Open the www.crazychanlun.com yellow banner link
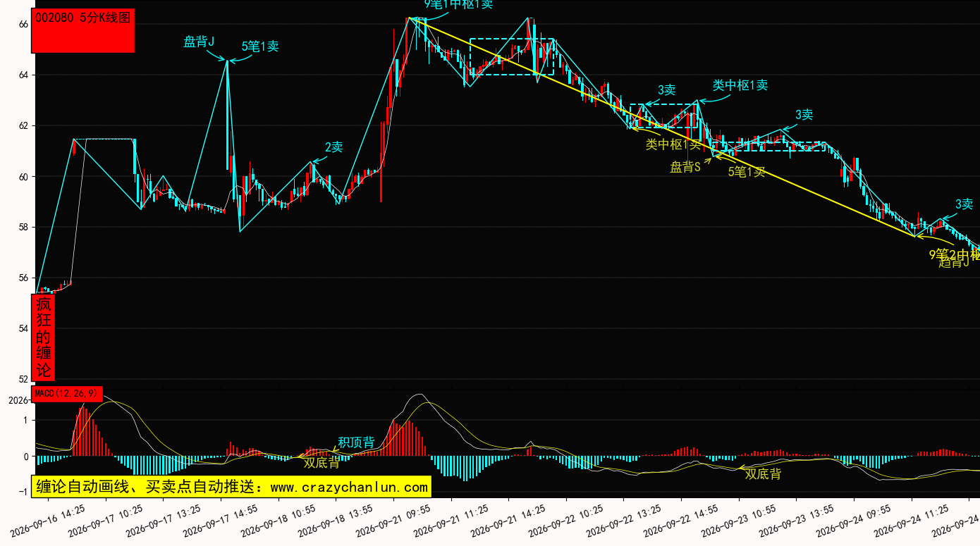The height and width of the screenshot is (546, 980). click(231, 487)
